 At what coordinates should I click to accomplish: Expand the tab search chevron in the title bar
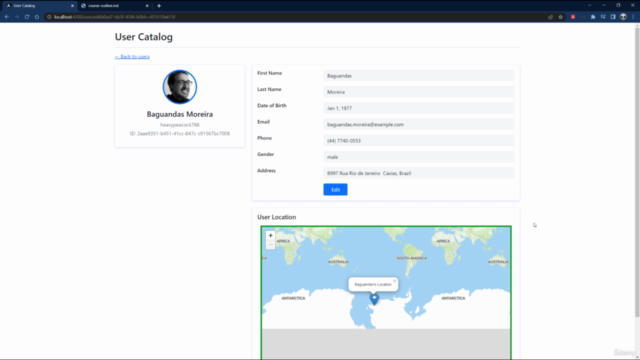point(589,5)
